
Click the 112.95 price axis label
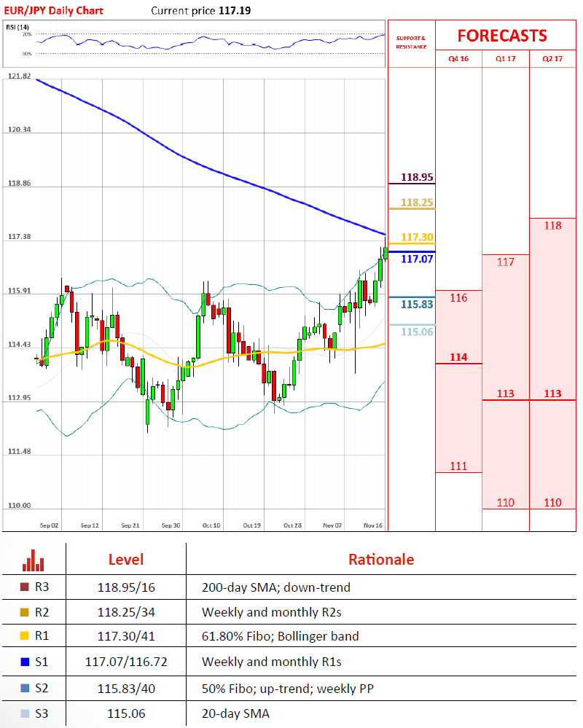(x=20, y=398)
